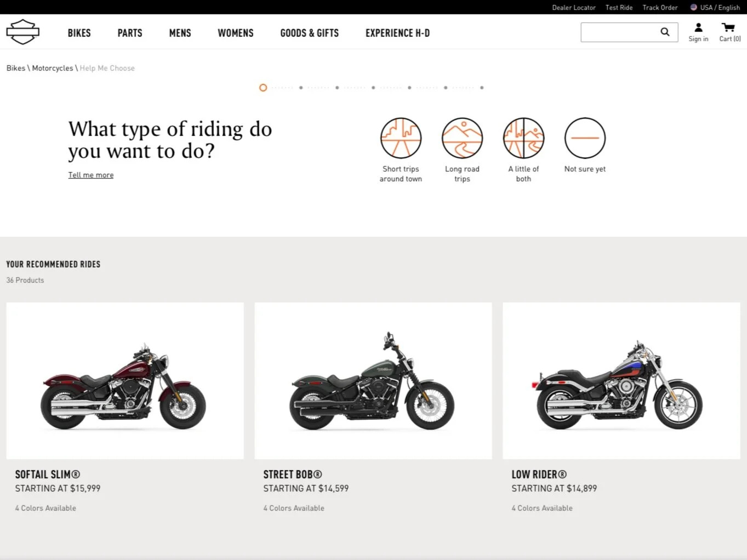Select the first orange progress step circle
This screenshot has width=747, height=560.
pyautogui.click(x=263, y=88)
